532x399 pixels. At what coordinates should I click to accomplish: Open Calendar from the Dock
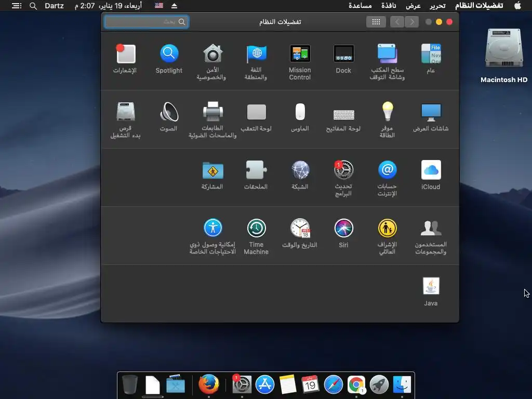click(x=310, y=384)
